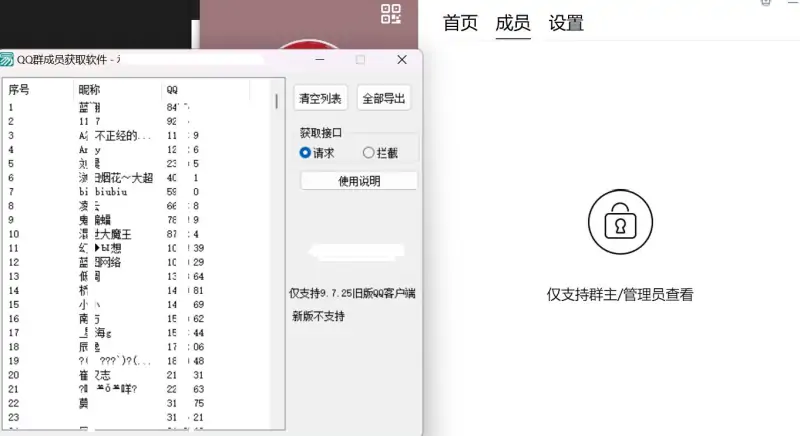Click the QR code icon

click(x=391, y=14)
